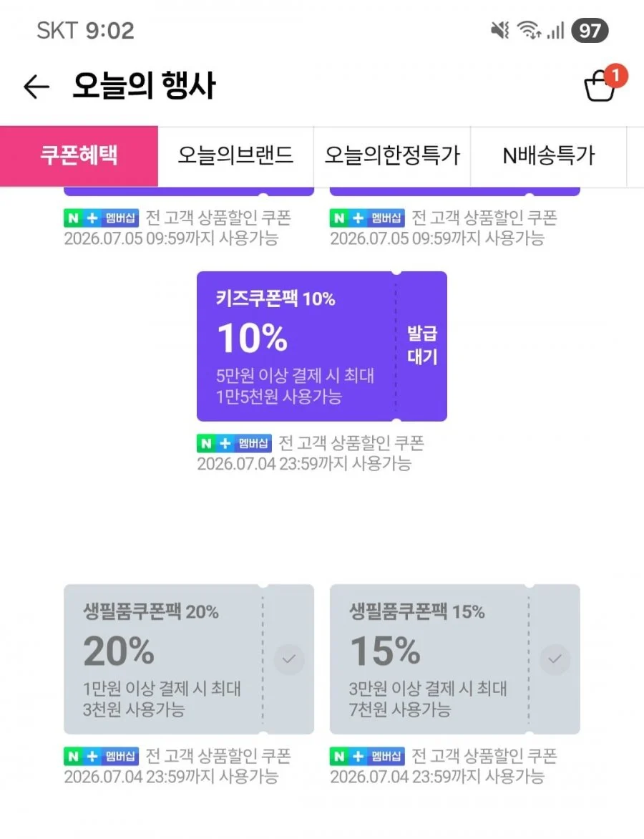The image size is (644, 839).
Task: Tap 발급 대기 on kids coupon
Action: (422, 345)
